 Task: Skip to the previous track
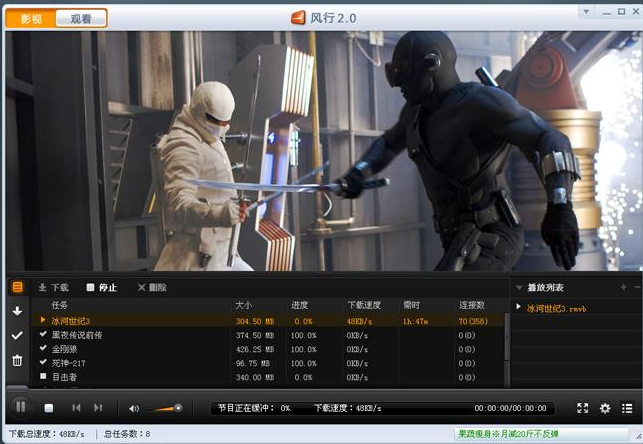pos(76,408)
